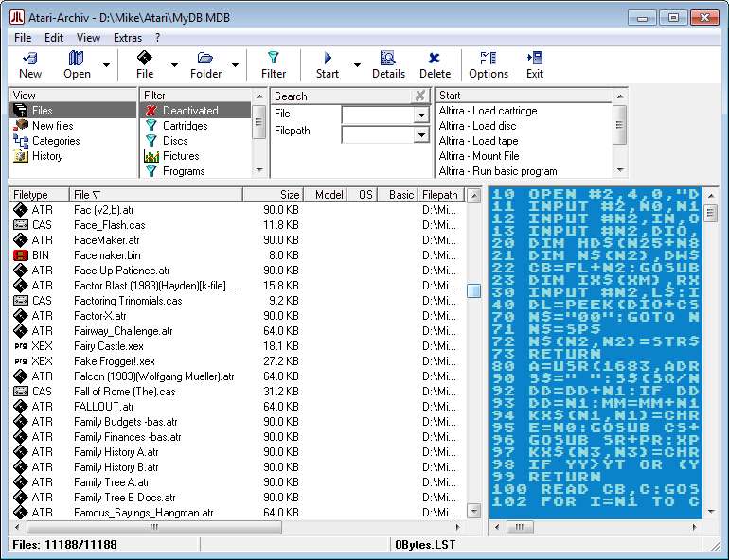Select Categories in View panel

point(73,141)
